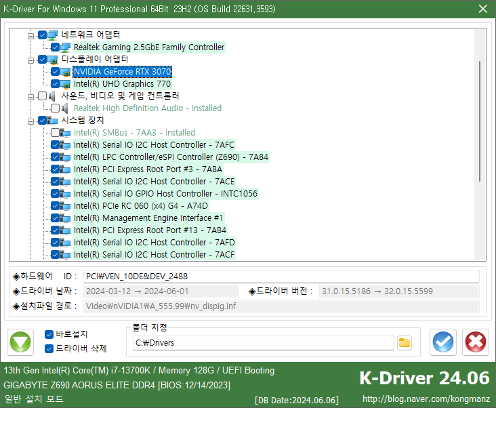This screenshot has width=496, height=448.
Task: Open the blog.naver.com/kongmanz link
Action: click(426, 399)
